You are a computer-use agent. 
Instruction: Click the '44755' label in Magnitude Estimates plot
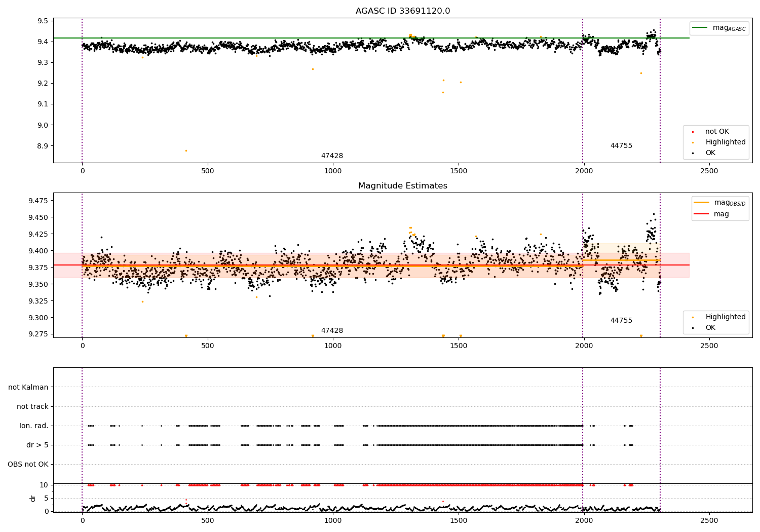(621, 321)
